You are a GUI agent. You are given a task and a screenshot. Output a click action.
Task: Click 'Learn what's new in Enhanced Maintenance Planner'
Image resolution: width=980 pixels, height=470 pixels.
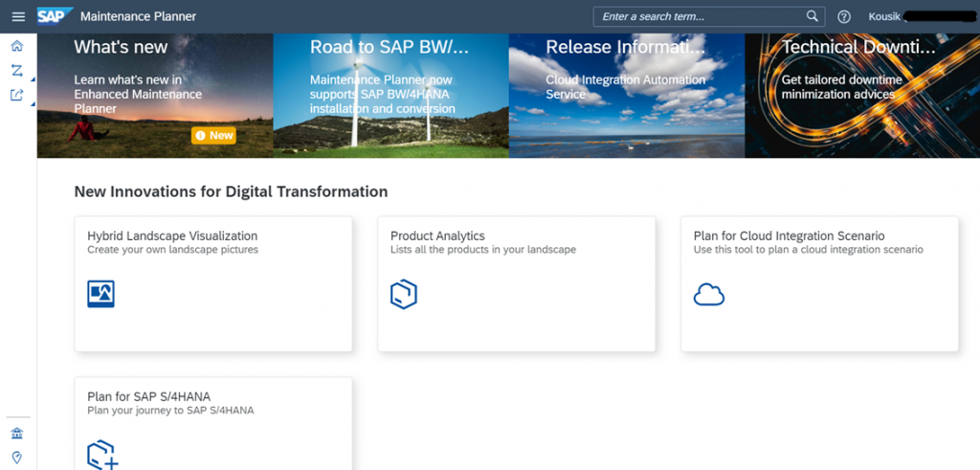point(138,94)
